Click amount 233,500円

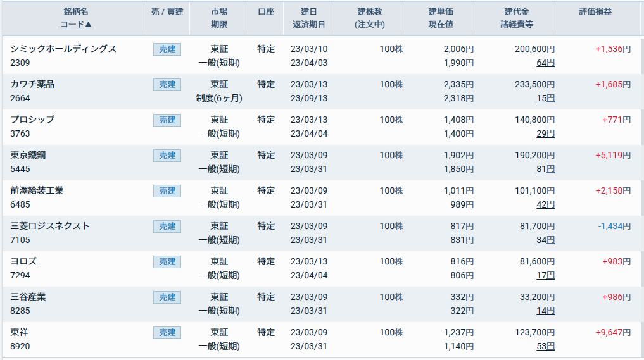click(534, 84)
